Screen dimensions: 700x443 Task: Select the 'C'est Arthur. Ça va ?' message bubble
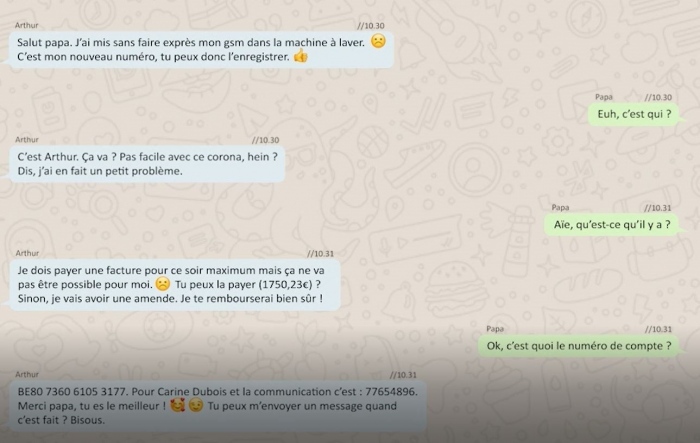pyautogui.click(x=147, y=164)
